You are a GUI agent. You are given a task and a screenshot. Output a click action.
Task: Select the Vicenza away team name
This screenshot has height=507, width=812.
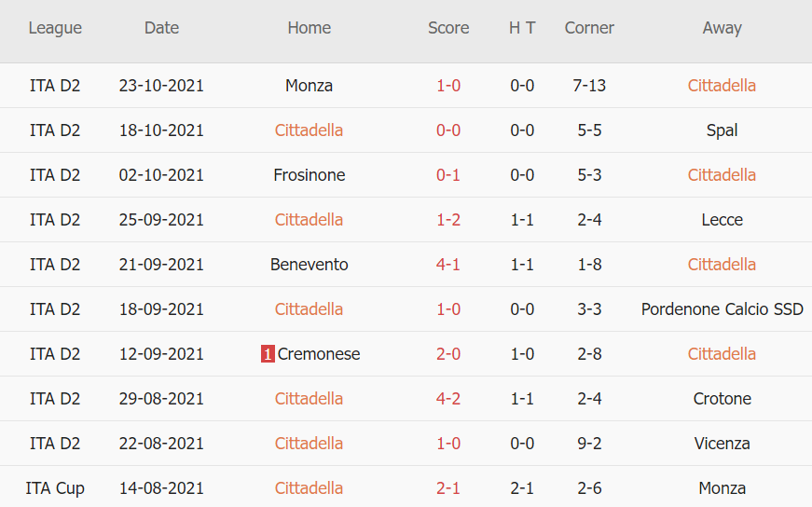tap(722, 444)
